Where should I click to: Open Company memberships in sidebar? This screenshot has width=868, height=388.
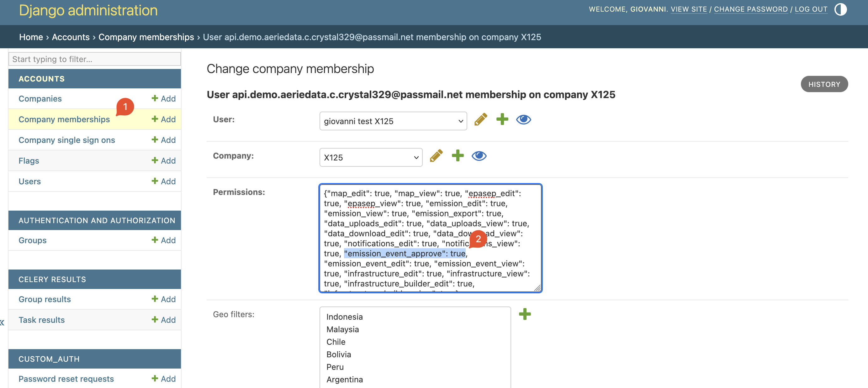[x=64, y=119]
